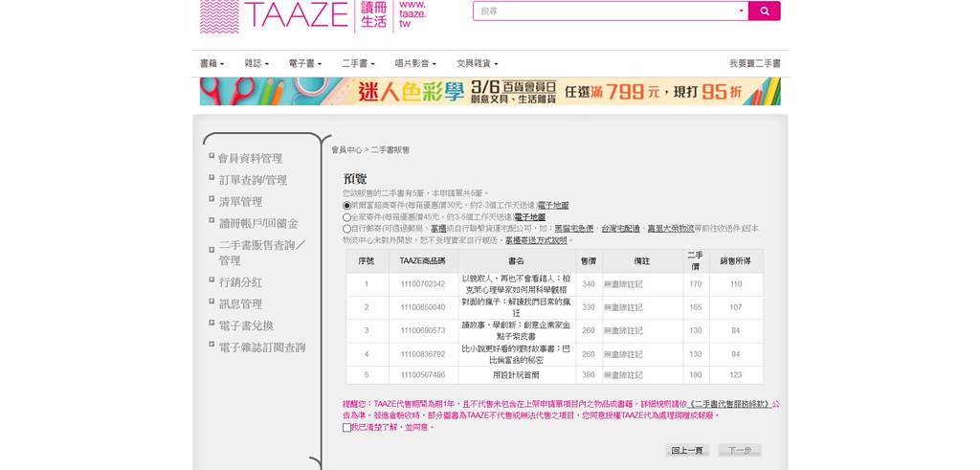This screenshot has height=470, width=980.
Task: Click the 340 price cell
Action: tap(589, 284)
